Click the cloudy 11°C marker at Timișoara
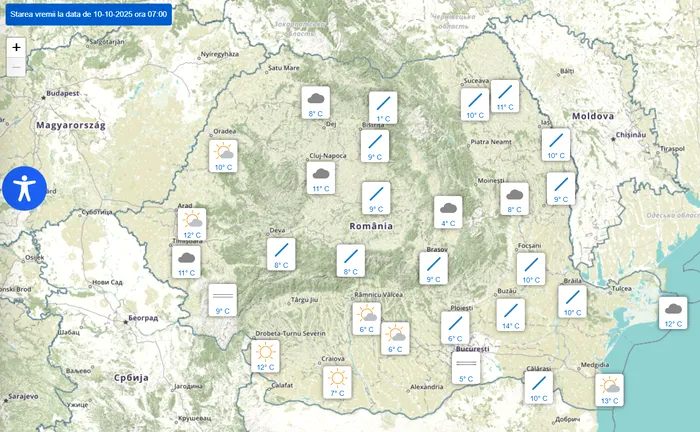 (x=186, y=261)
